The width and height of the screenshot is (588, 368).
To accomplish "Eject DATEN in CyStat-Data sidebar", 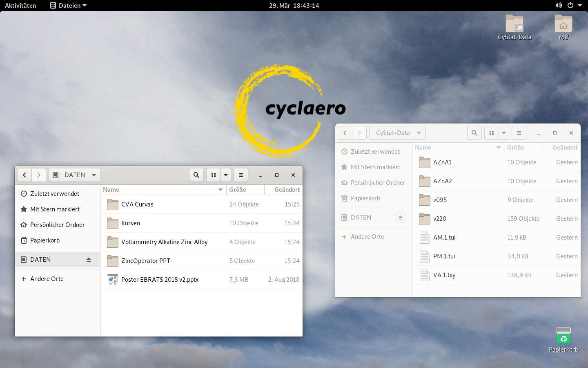I will 401,218.
